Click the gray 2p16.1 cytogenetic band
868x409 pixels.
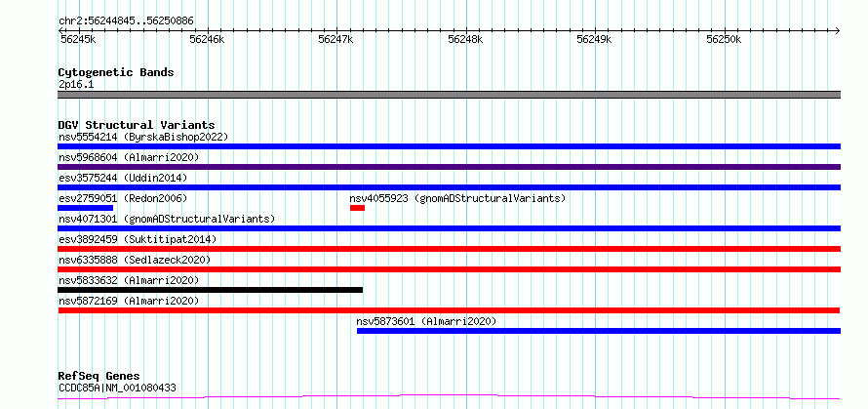tap(449, 95)
